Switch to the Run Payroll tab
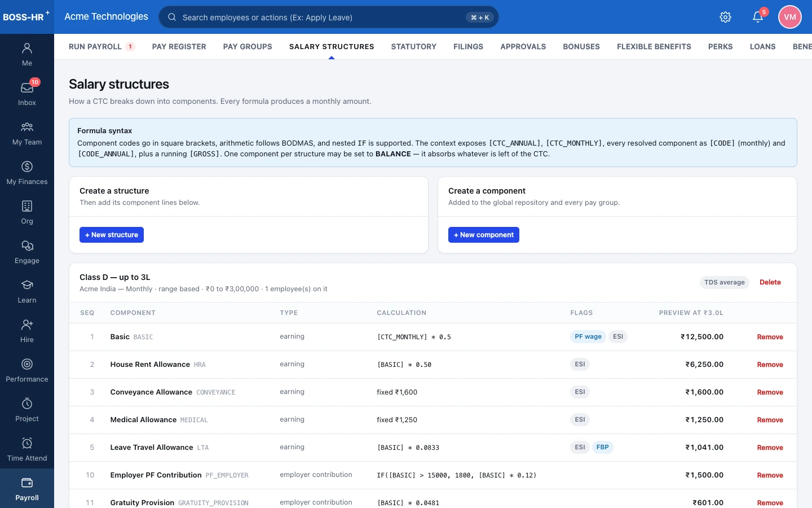 (101, 46)
